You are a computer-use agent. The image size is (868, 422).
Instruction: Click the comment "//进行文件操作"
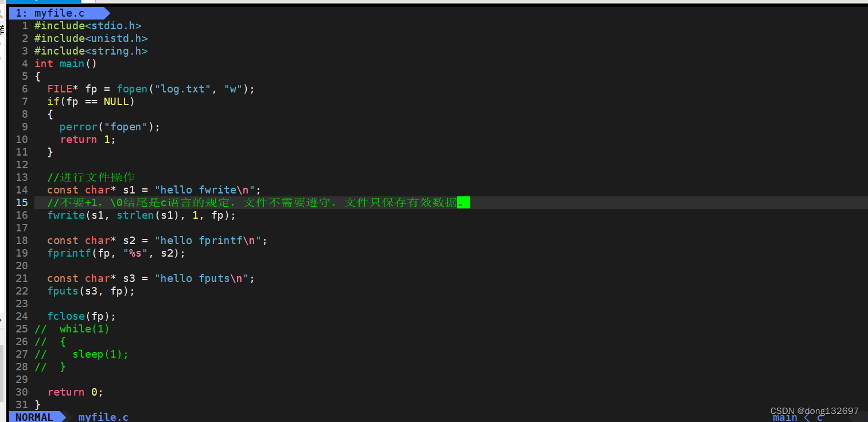[x=91, y=177]
